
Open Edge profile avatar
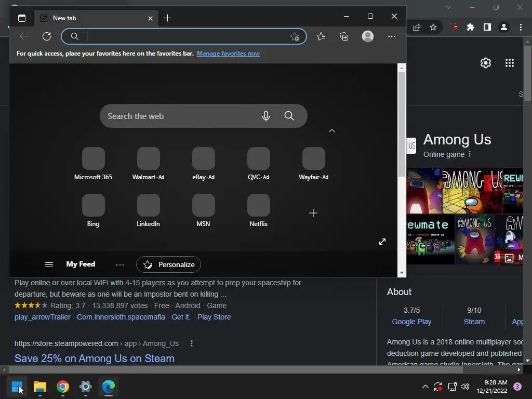pos(367,36)
